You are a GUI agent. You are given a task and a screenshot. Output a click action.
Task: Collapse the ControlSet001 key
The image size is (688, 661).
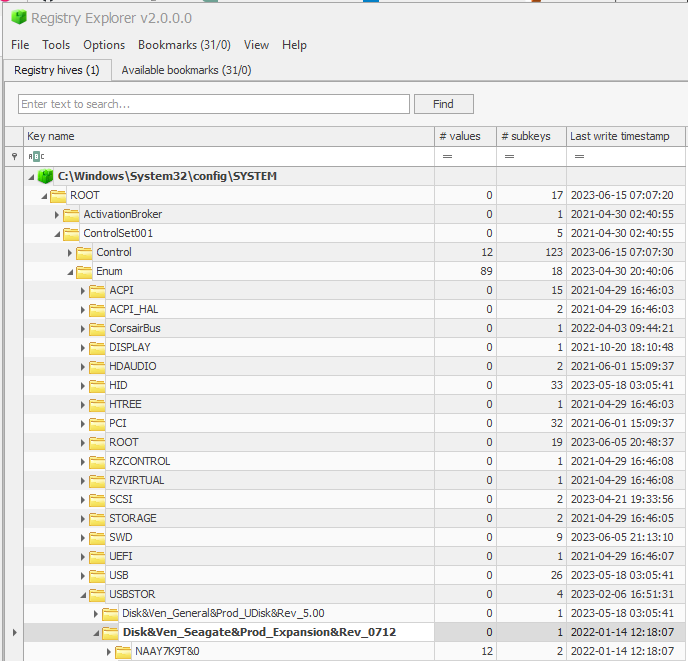click(57, 234)
